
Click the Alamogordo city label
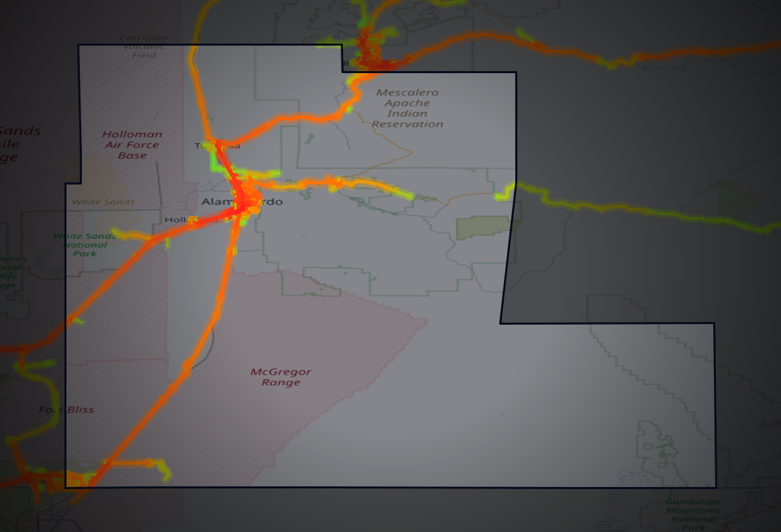pos(243,201)
